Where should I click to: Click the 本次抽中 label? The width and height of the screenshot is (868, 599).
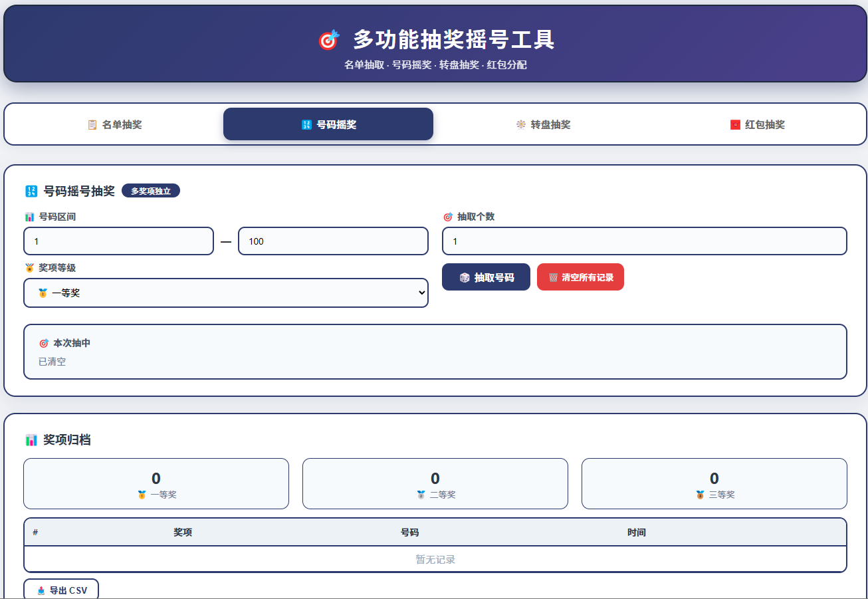(x=72, y=343)
